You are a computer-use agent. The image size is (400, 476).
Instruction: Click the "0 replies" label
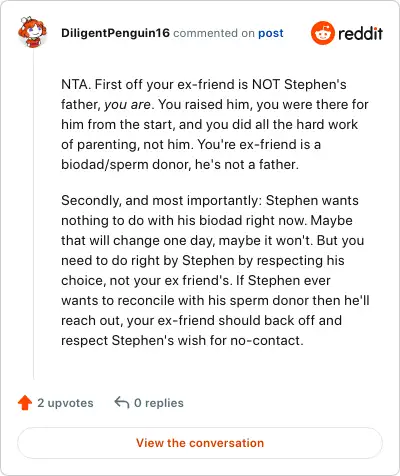point(159,403)
